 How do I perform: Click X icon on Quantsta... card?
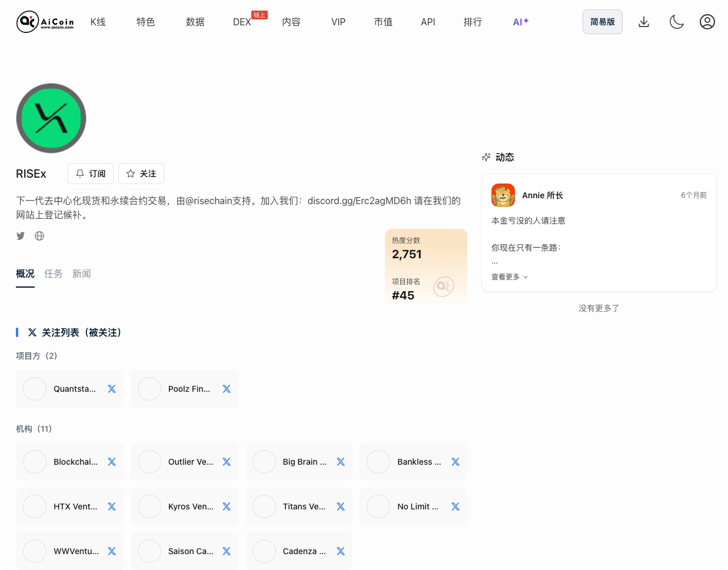[112, 389]
